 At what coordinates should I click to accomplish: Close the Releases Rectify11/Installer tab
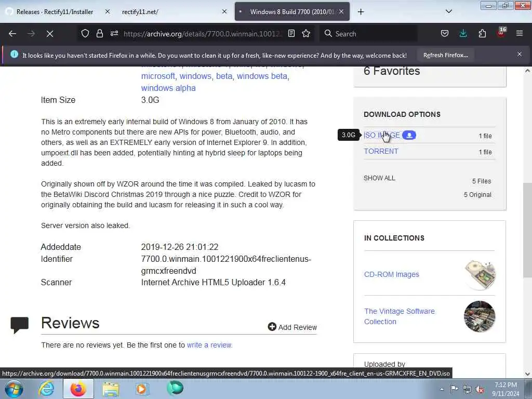[108, 11]
